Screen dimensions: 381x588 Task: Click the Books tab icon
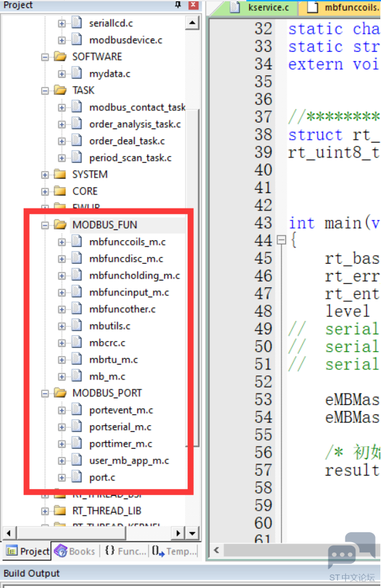click(x=61, y=551)
